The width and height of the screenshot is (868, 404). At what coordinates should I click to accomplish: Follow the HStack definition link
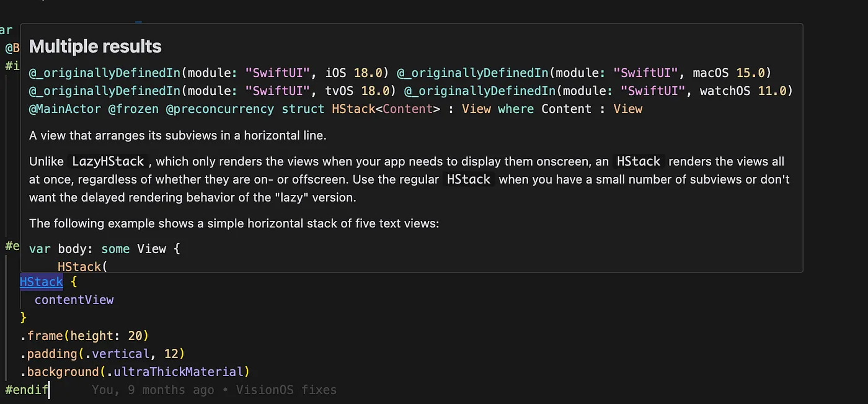tap(41, 282)
